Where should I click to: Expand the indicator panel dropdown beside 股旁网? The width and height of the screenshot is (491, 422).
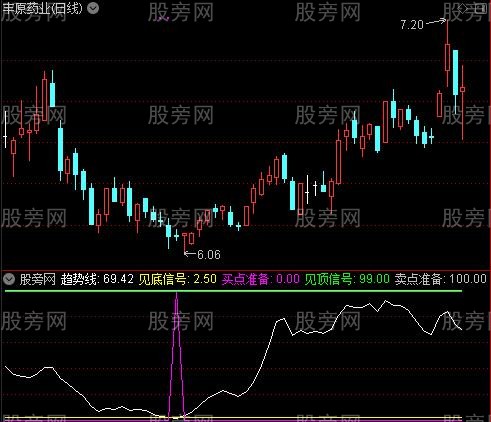point(9,279)
